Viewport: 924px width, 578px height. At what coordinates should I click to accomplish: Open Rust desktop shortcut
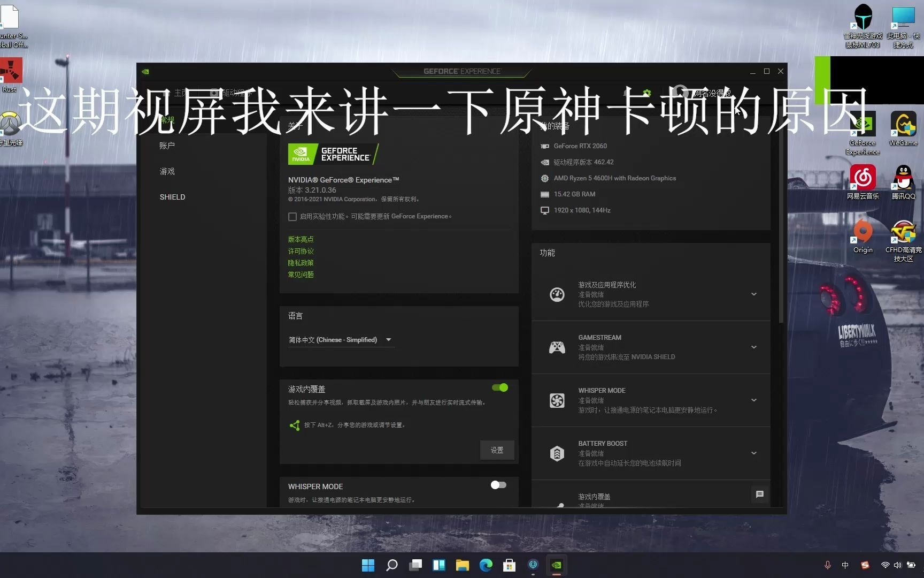click(x=10, y=74)
